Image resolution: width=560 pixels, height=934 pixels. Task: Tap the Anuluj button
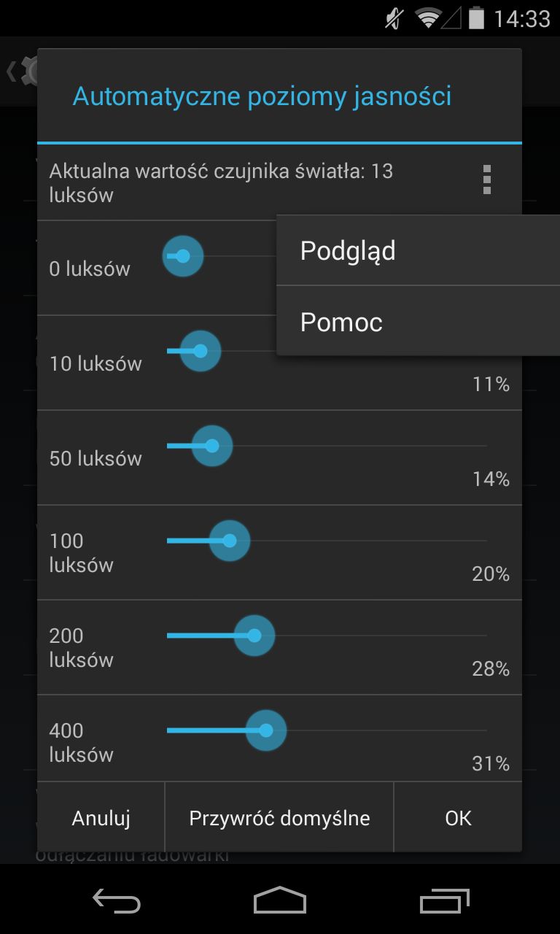[101, 818]
